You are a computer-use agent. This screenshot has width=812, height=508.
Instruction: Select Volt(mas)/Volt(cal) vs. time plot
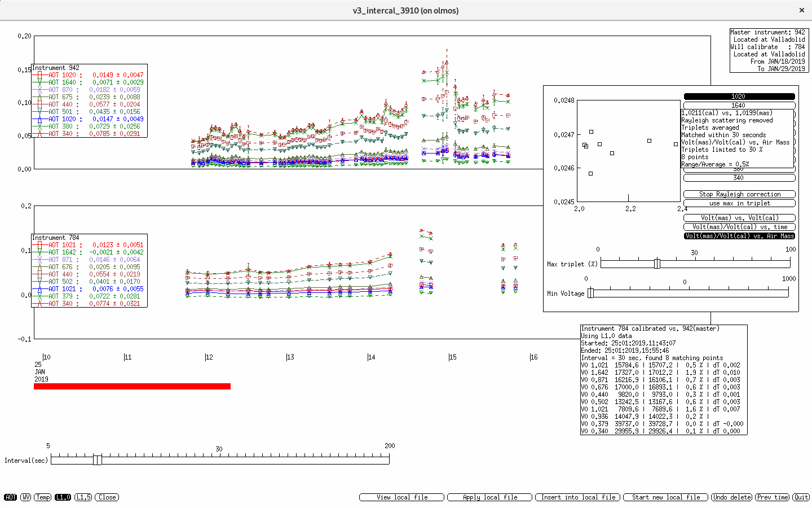739,227
